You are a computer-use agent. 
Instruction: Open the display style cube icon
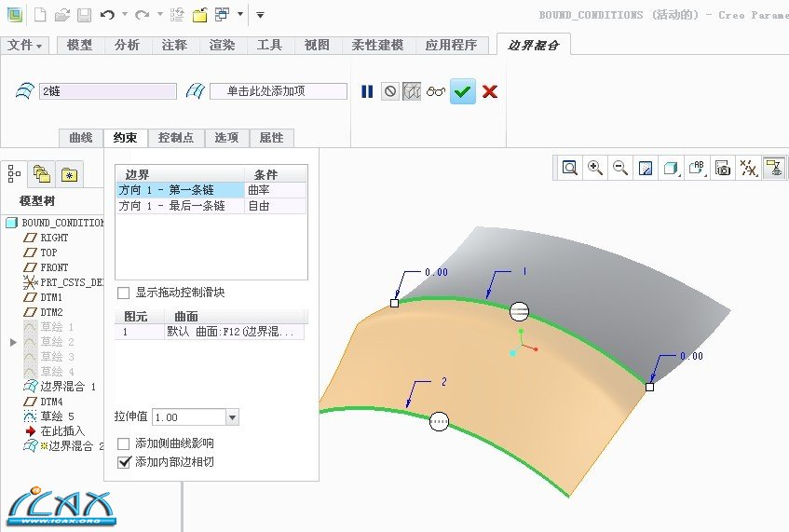(x=671, y=168)
